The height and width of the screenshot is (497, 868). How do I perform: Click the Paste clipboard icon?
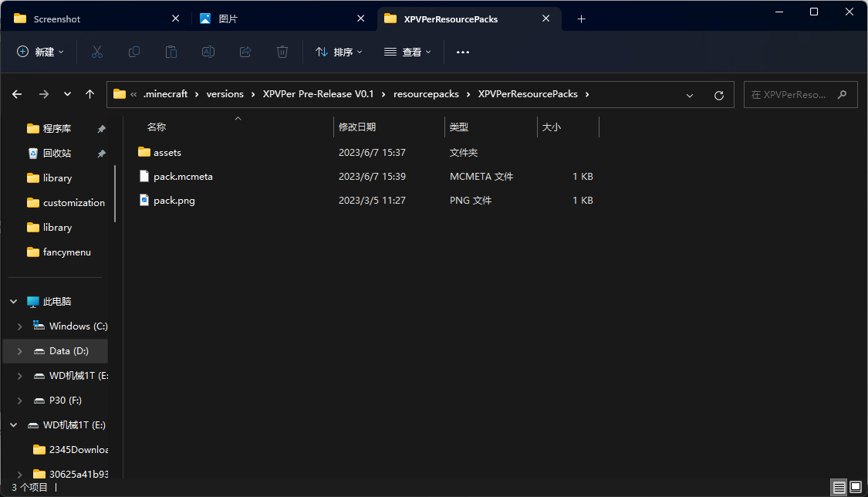171,52
